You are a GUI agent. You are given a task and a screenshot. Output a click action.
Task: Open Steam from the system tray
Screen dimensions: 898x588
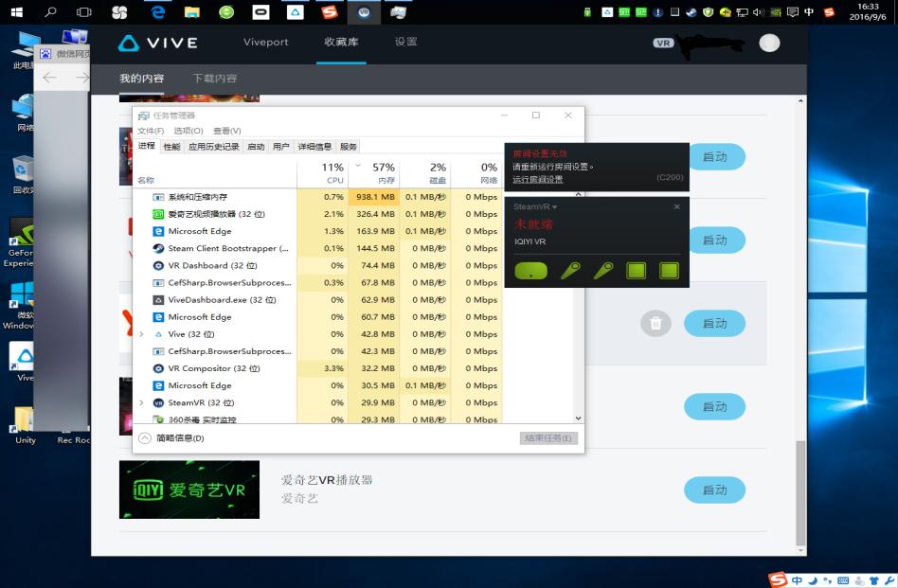coord(692,11)
